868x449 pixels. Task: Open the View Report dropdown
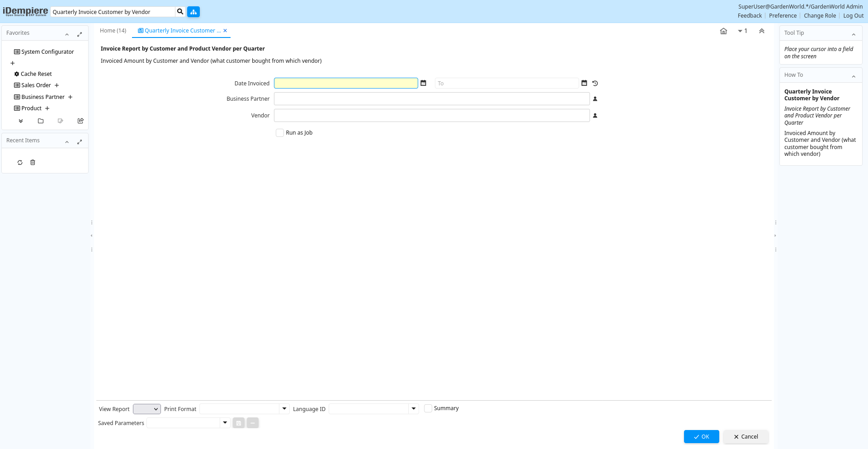point(147,409)
